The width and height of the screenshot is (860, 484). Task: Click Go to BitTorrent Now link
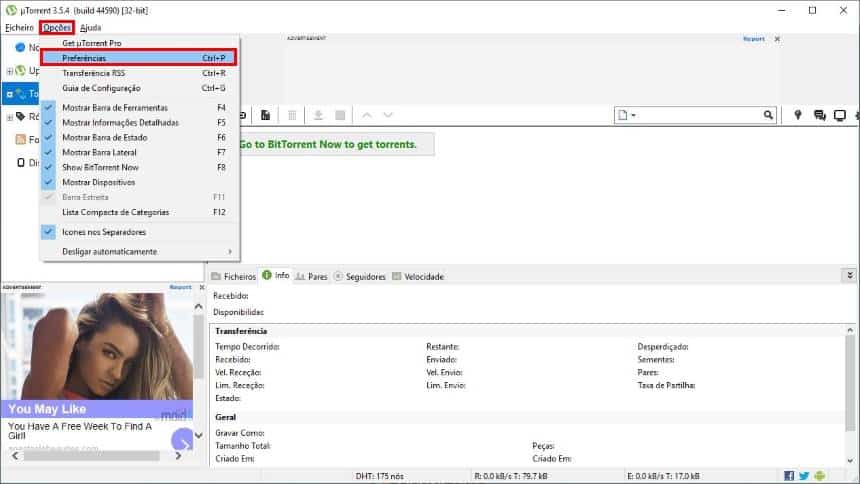pos(328,144)
